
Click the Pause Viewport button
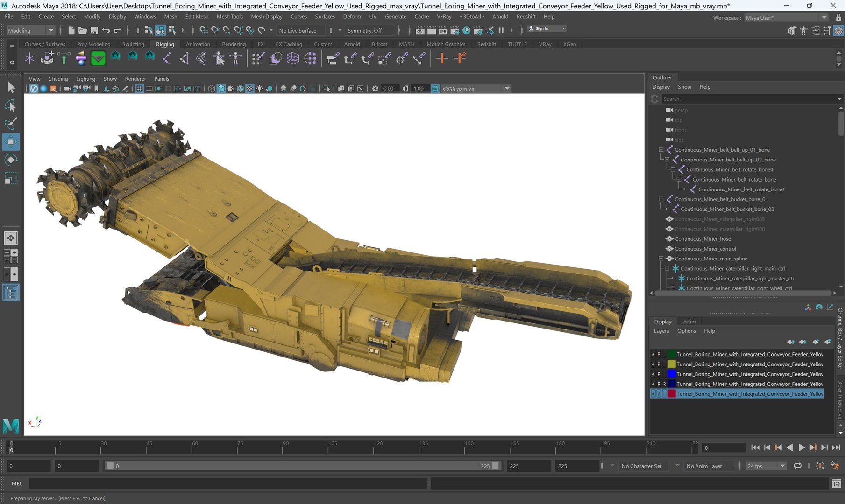[501, 30]
